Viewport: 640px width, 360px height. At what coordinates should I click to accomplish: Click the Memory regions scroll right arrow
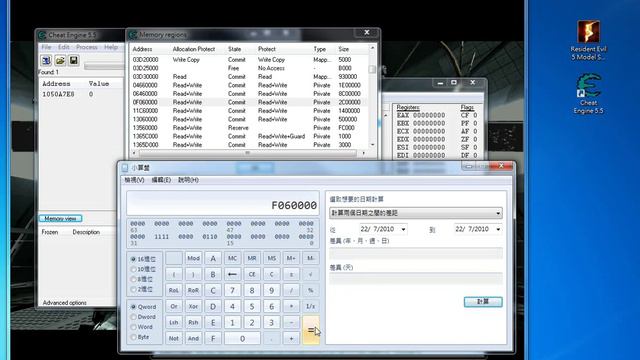coord(363,153)
